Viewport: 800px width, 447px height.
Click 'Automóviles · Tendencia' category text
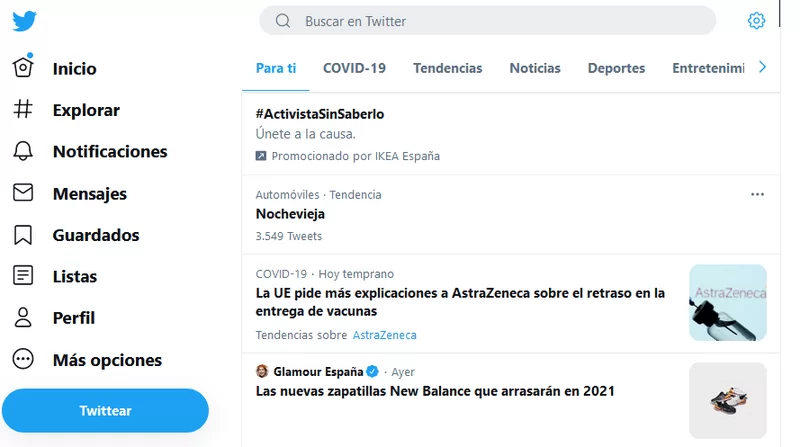tap(318, 195)
